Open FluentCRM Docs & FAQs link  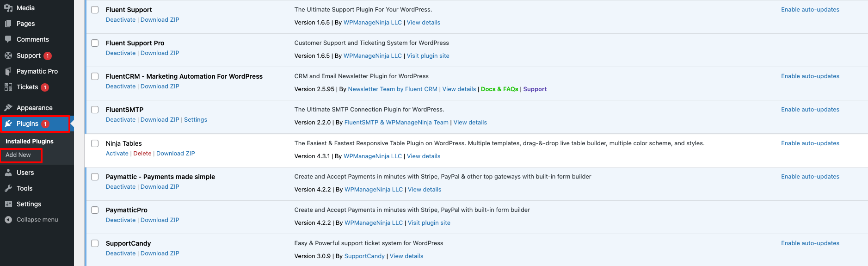pos(499,89)
